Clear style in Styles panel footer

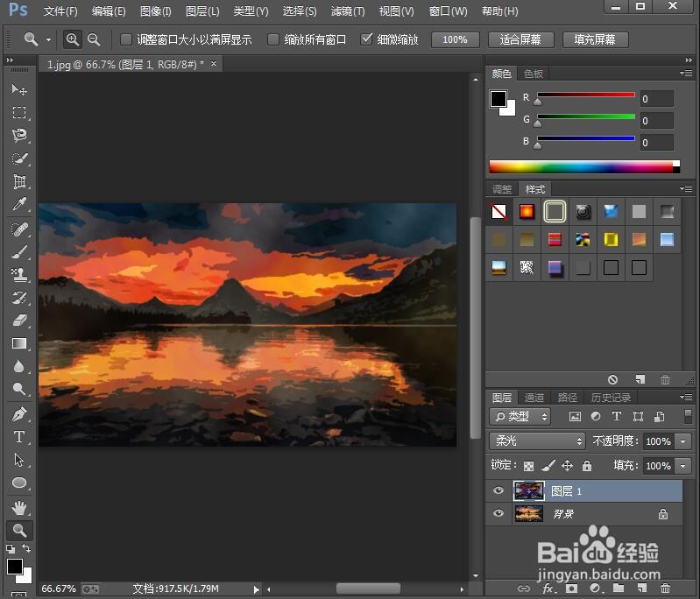(x=612, y=379)
